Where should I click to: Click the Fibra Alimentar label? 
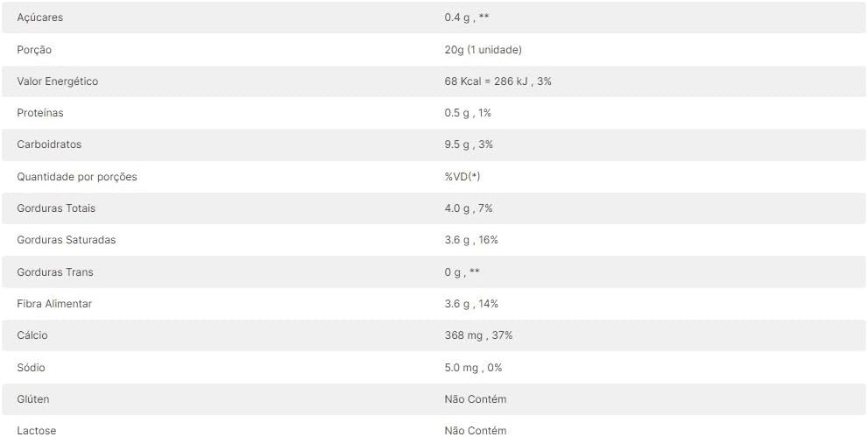tap(54, 304)
